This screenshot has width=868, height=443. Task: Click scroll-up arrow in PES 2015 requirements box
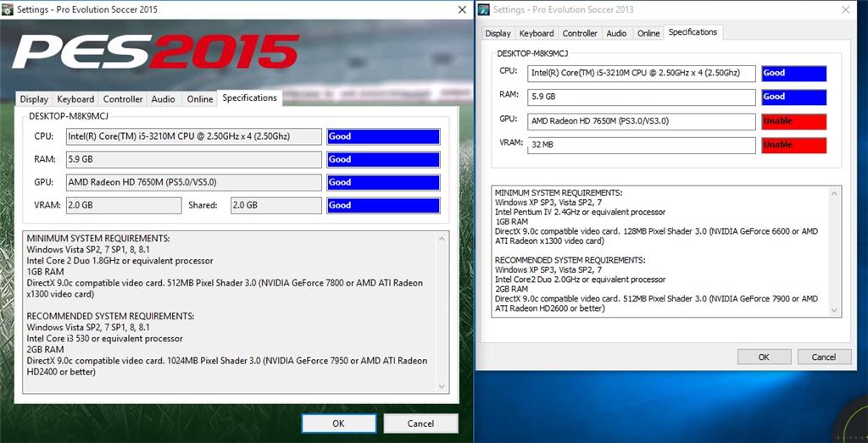pyautogui.click(x=441, y=239)
